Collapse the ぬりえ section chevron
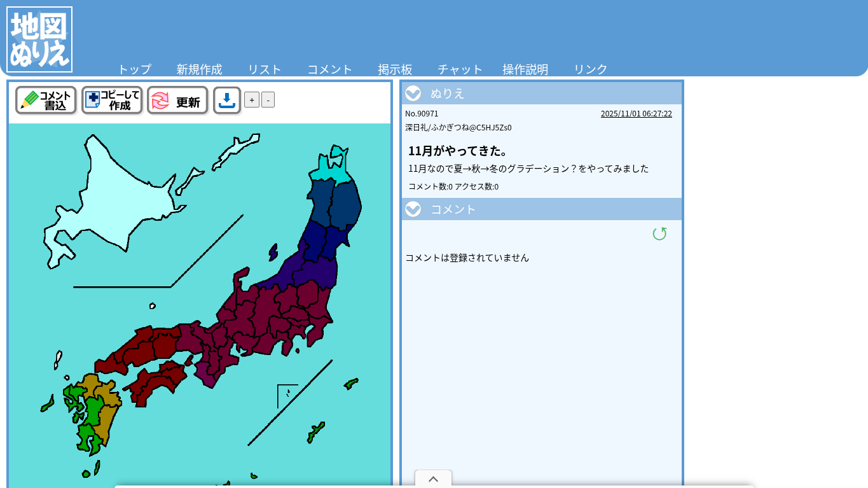Viewport: 868px width, 488px height. coord(413,94)
